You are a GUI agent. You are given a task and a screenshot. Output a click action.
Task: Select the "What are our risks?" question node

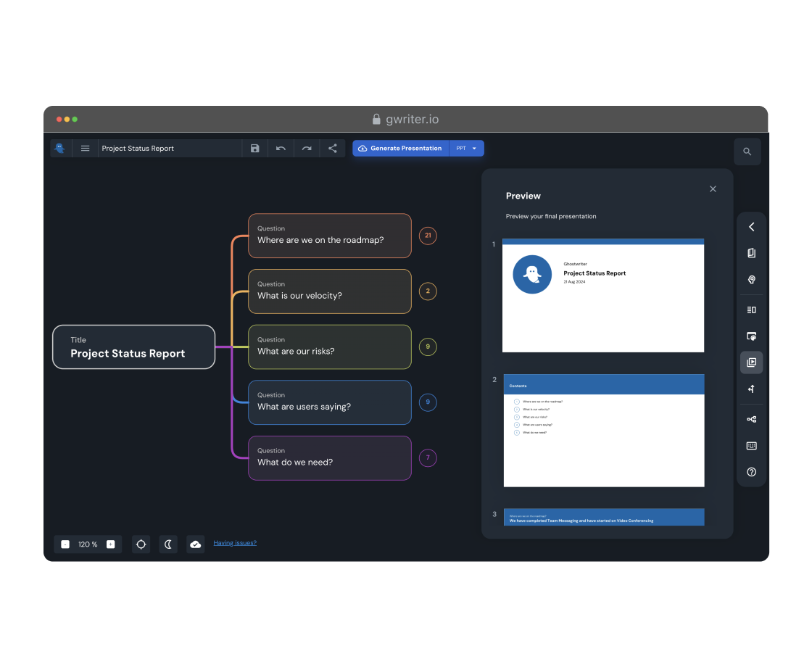click(330, 347)
